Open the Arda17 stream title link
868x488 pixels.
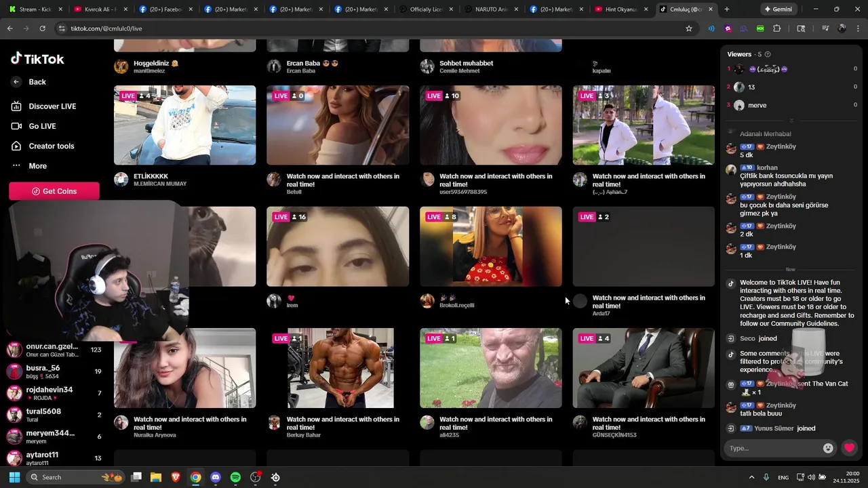[x=648, y=302]
